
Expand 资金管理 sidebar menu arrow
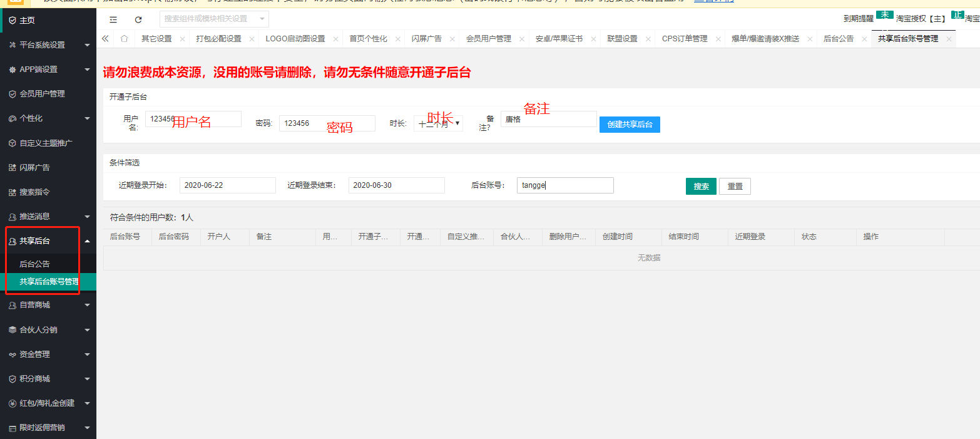tap(87, 354)
